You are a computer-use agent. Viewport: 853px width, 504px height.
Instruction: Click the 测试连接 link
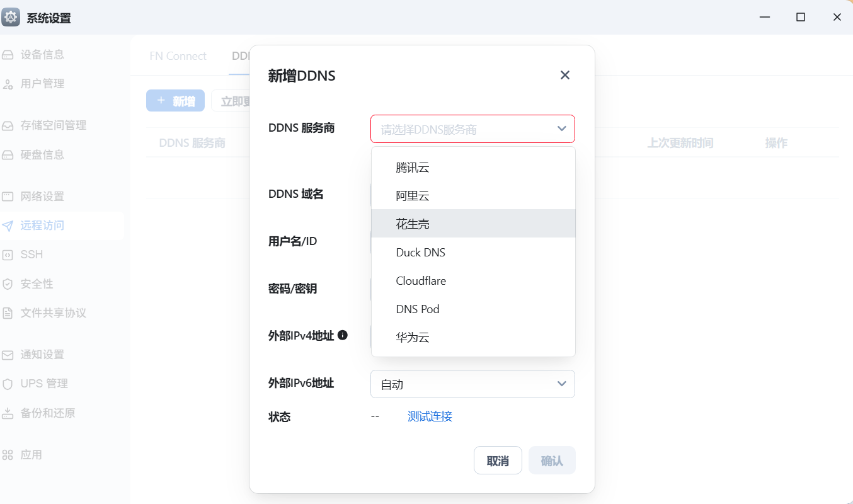(430, 416)
